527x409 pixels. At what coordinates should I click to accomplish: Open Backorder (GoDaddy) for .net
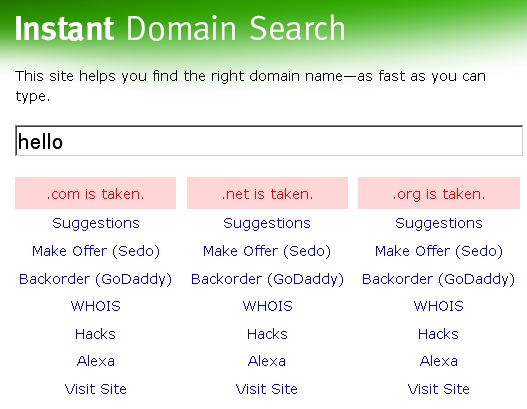(267, 279)
